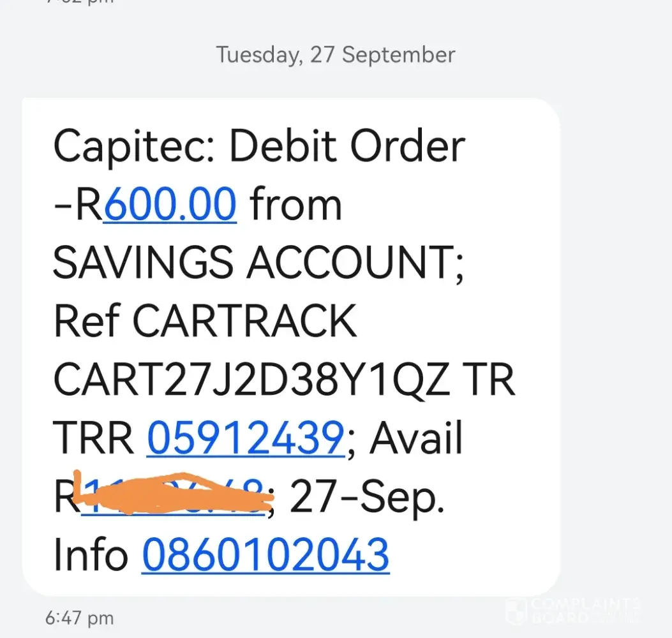Click the scribbled-out available balance link
Image resolution: width=672 pixels, height=638 pixels.
pos(172,495)
